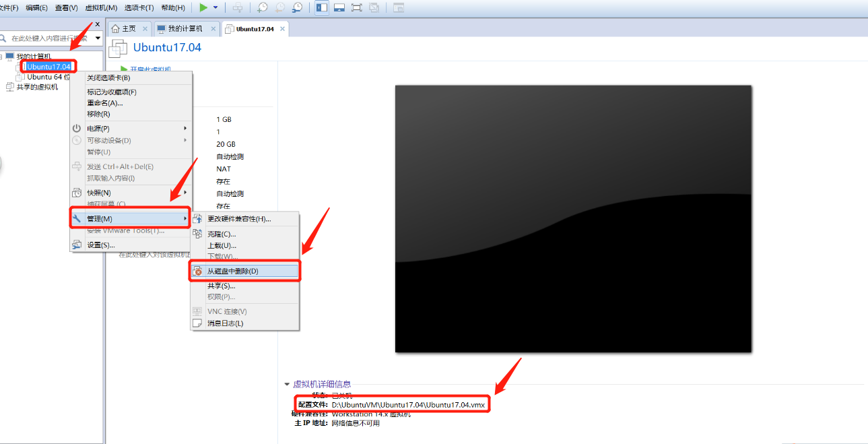Choose 更改硬件兼容性(H)... from submenu

tap(245, 218)
